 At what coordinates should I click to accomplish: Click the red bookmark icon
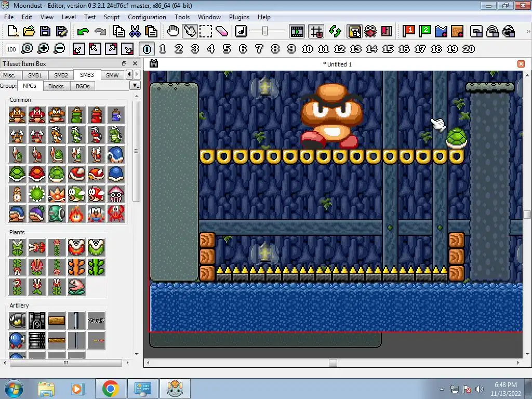(x=387, y=32)
